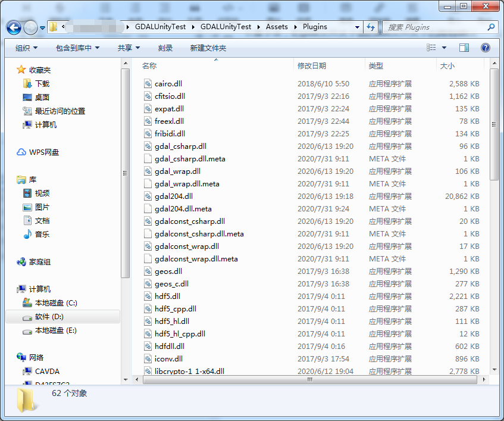Click the Forward navigation arrow button
Image resolution: width=504 pixels, height=421 pixels.
click(31, 27)
